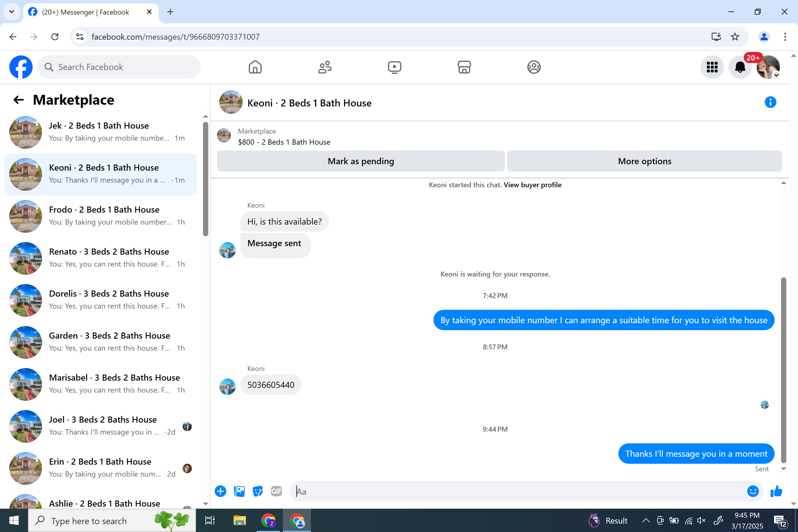The height and width of the screenshot is (532, 798).
Task: Open Task View on the taskbar
Action: (x=210, y=520)
